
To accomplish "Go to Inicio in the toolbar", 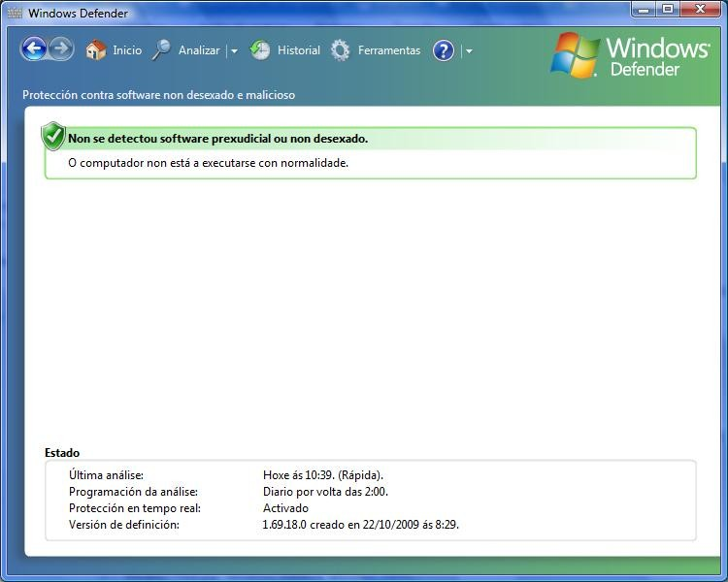I will point(127,50).
